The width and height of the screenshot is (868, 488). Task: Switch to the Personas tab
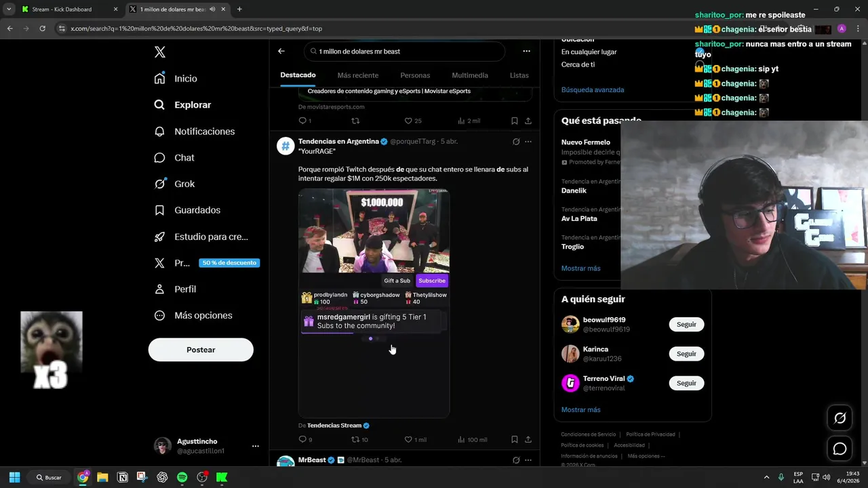click(x=415, y=75)
